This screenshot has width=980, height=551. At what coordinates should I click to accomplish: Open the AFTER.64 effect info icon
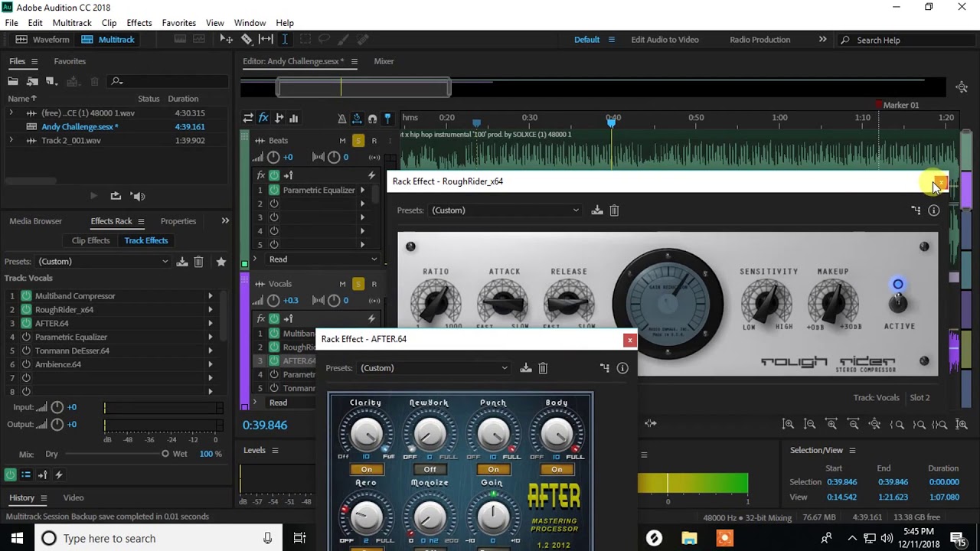pyautogui.click(x=622, y=368)
